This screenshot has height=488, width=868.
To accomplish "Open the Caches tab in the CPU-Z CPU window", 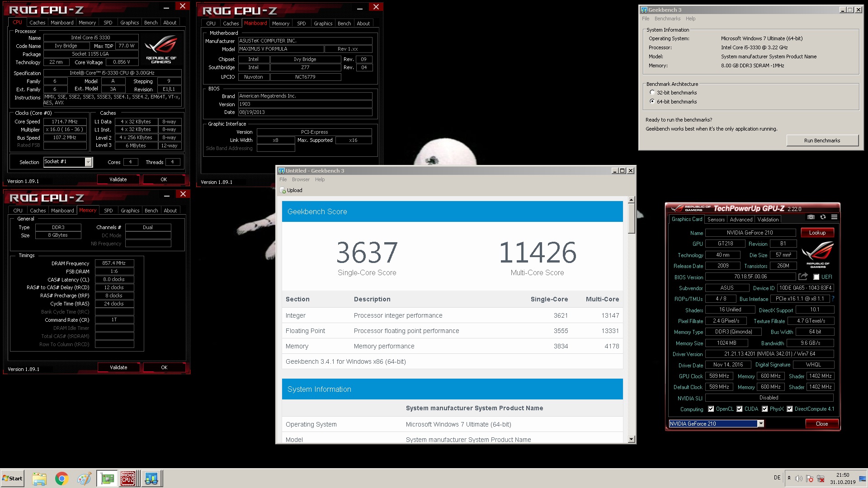I will coord(37,22).
